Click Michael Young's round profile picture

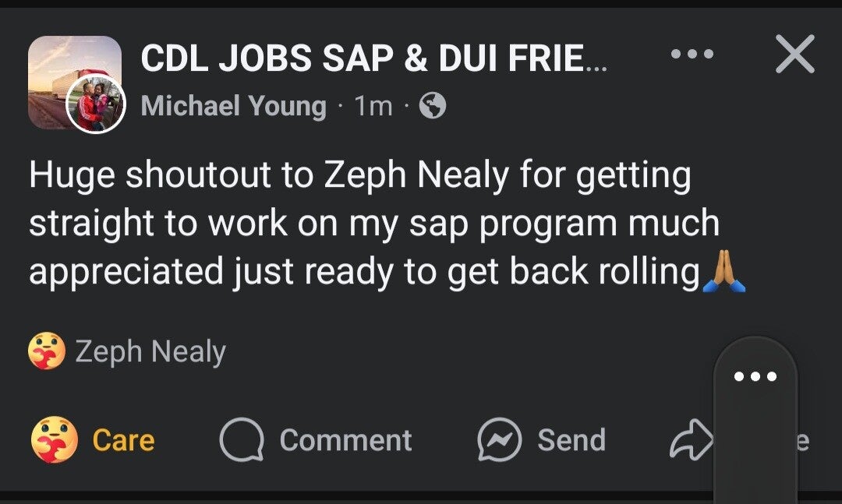pos(96,105)
